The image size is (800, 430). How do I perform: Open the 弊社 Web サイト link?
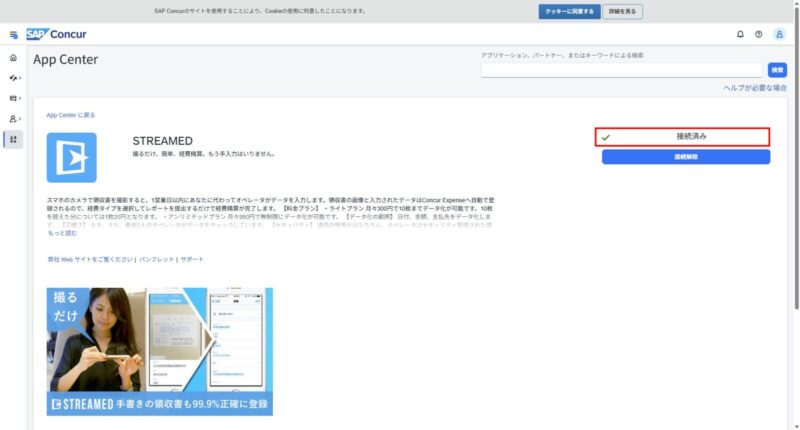tap(90, 260)
